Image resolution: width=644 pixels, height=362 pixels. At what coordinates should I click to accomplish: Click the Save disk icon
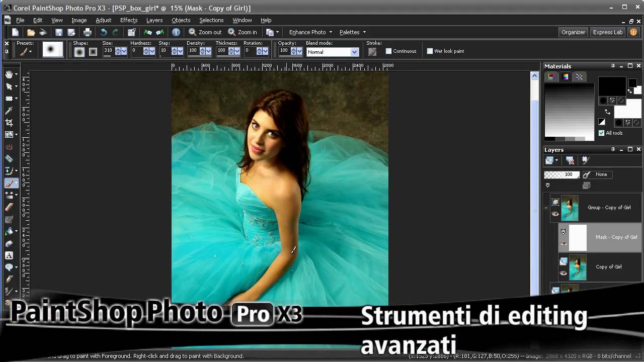click(59, 32)
